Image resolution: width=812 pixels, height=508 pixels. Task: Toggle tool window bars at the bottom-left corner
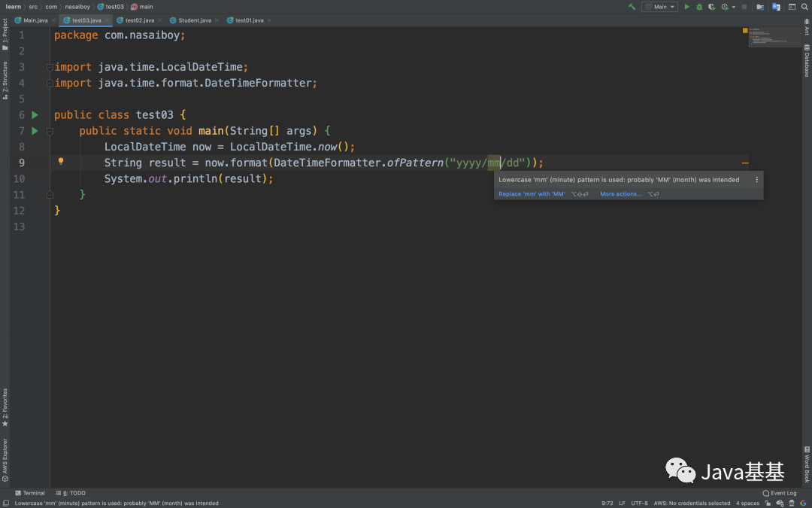click(x=5, y=503)
